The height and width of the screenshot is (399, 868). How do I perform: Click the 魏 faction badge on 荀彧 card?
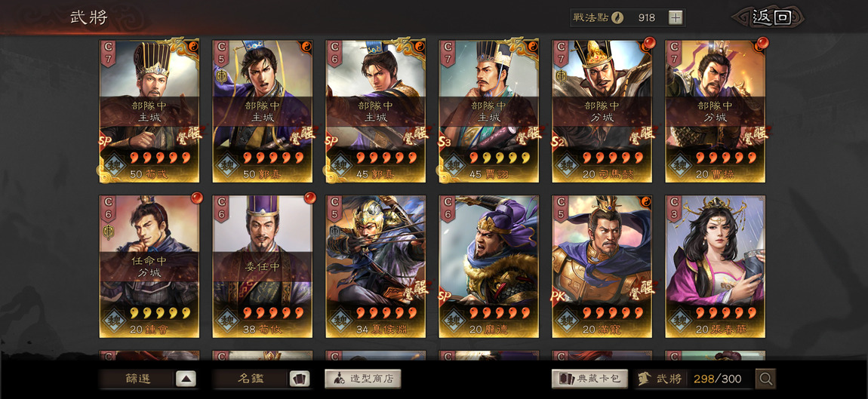tap(115, 165)
